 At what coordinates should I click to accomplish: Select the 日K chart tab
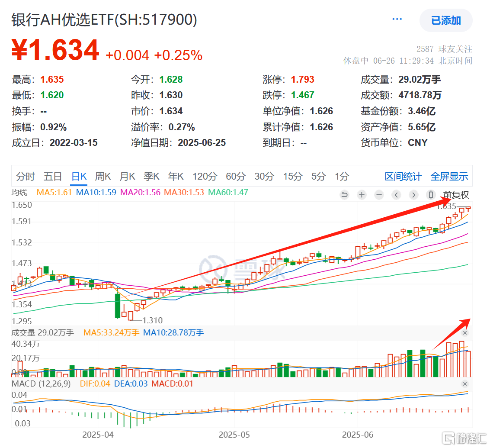(x=79, y=177)
